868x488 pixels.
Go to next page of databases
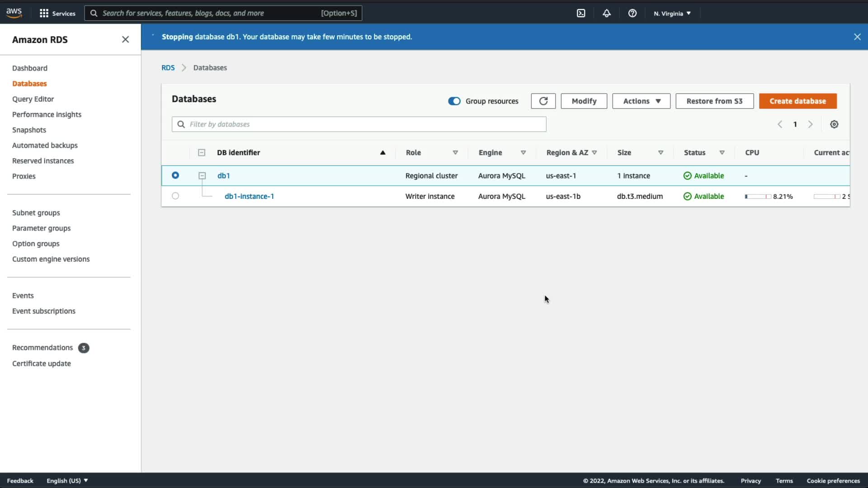(810, 124)
